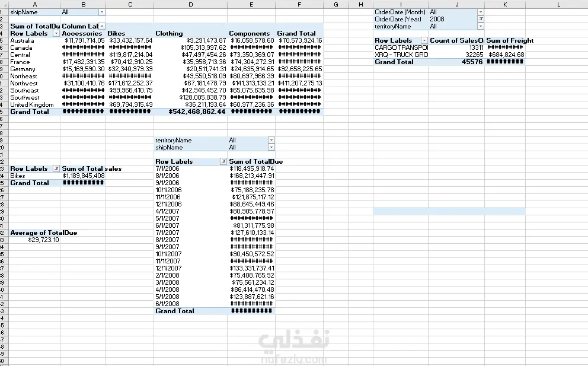Select the Accessories column heading cell
Image resolution: width=588 pixels, height=366 pixels.
pyautogui.click(x=83, y=33)
